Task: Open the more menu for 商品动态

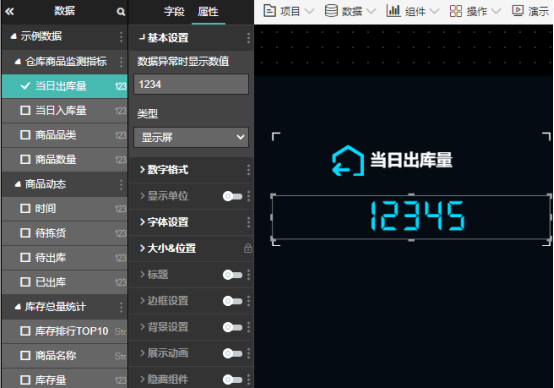Action: click(x=121, y=184)
